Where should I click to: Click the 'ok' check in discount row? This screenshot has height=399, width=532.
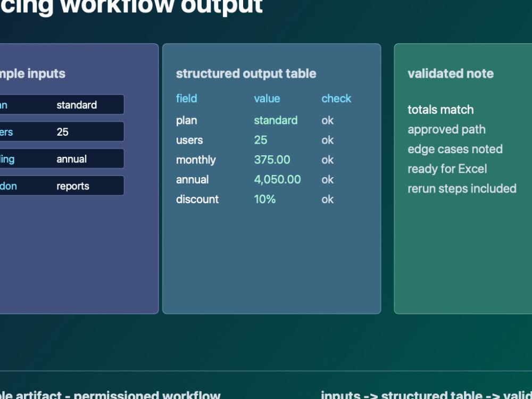point(328,199)
